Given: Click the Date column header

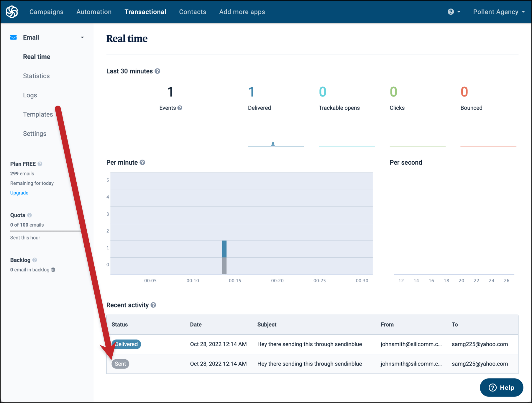Looking at the screenshot, I should pos(196,325).
